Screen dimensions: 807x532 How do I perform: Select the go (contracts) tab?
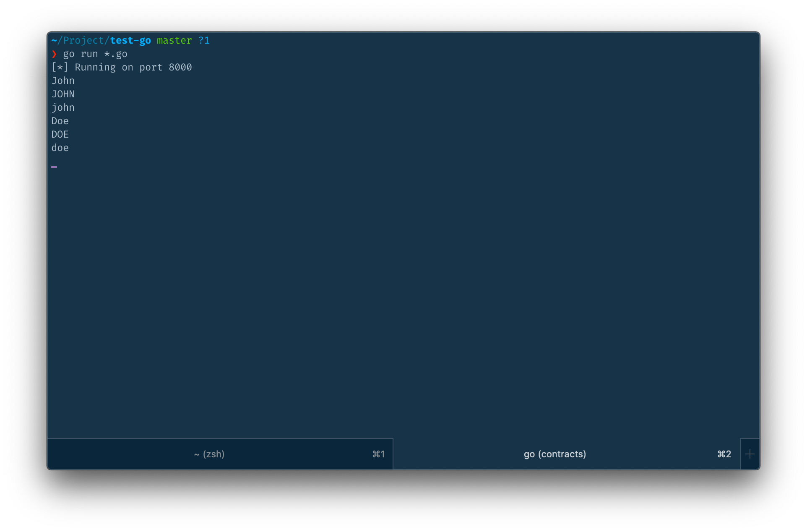point(566,454)
